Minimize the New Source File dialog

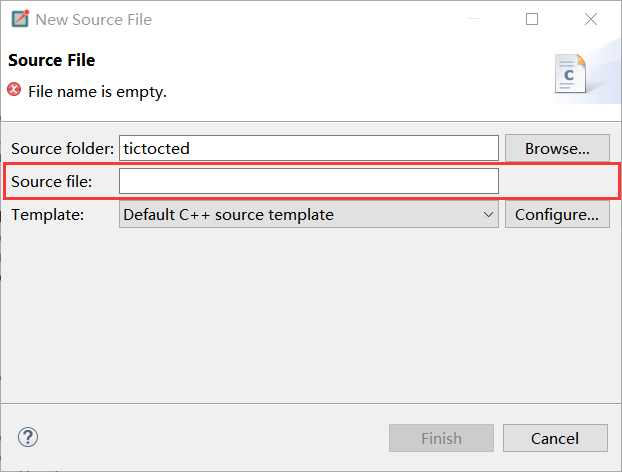[474, 19]
